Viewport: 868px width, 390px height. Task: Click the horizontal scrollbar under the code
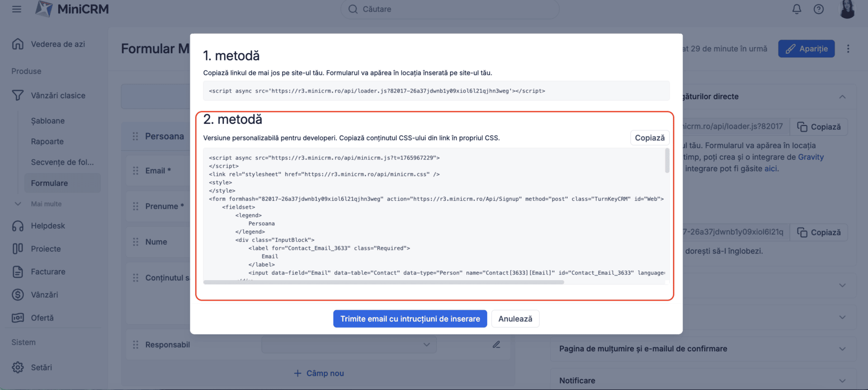tap(383, 282)
